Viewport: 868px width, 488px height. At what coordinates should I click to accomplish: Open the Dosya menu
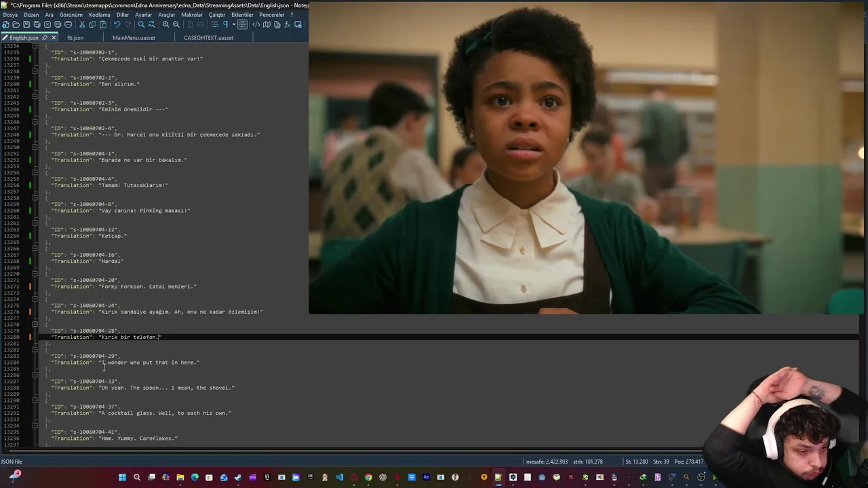click(10, 15)
